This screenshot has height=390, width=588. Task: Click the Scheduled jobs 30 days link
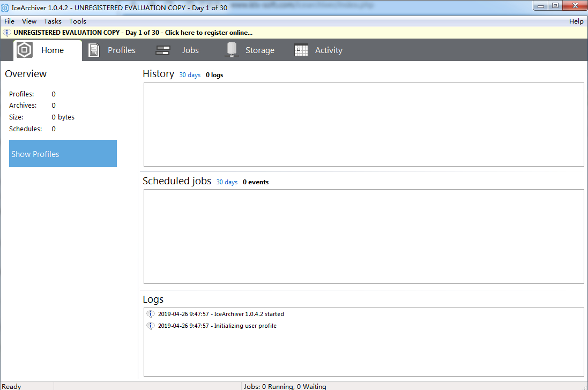227,182
